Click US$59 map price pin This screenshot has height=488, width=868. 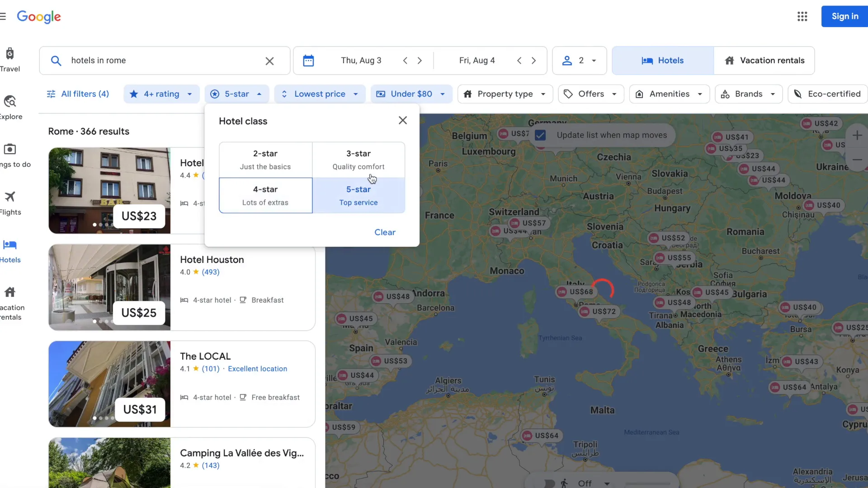click(x=341, y=427)
